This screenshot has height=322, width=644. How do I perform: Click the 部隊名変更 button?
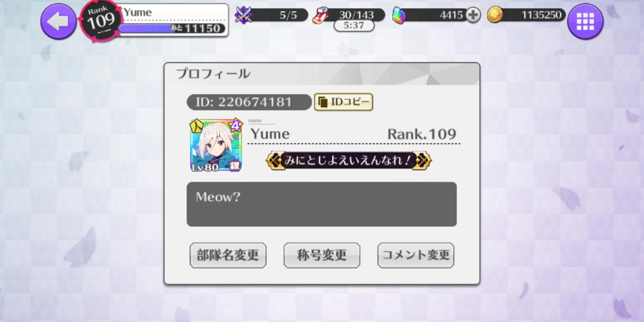point(228,255)
